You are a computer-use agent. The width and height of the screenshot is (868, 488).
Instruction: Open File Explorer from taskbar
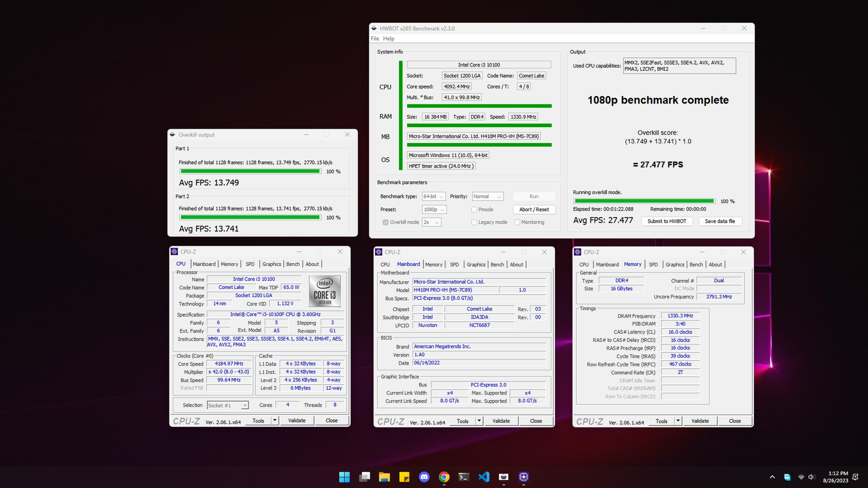(x=384, y=477)
